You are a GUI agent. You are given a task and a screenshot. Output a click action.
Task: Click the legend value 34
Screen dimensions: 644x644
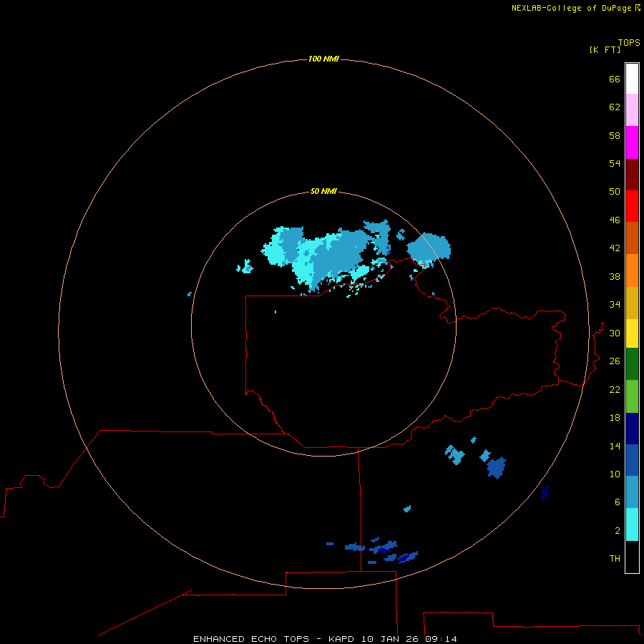point(615,304)
